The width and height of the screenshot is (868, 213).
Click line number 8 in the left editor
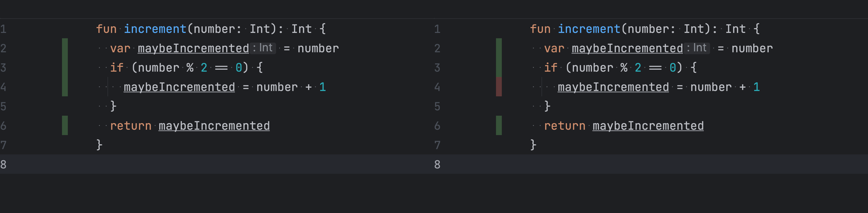tap(3, 165)
